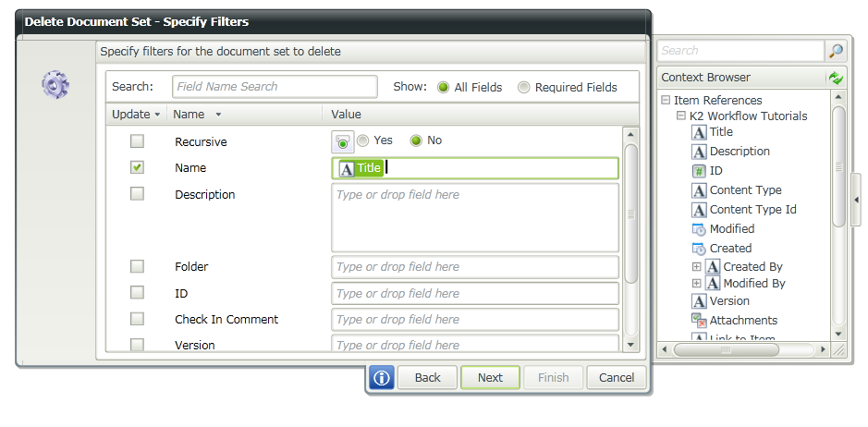
Task: Select the Version item in the tree
Action: (729, 301)
